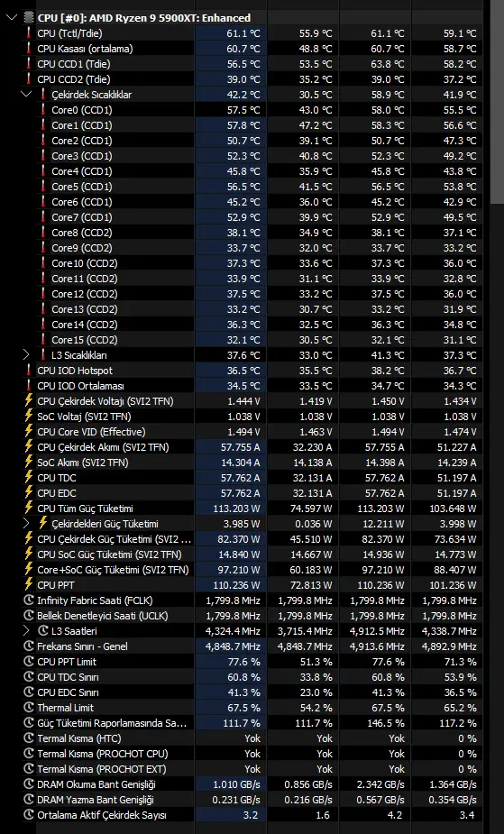The image size is (504, 834).
Task: Click clock icon of Infinity Fabric Saati (FCLK)
Action: [29, 600]
